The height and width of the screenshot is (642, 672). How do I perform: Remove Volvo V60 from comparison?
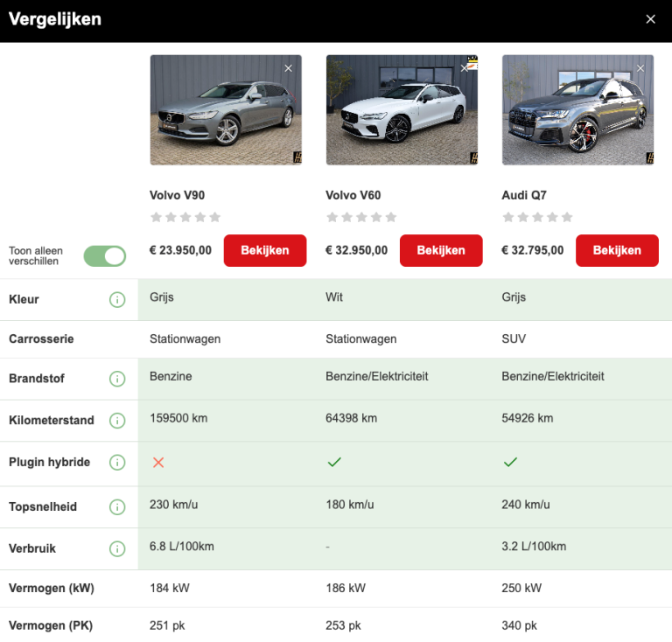[465, 68]
